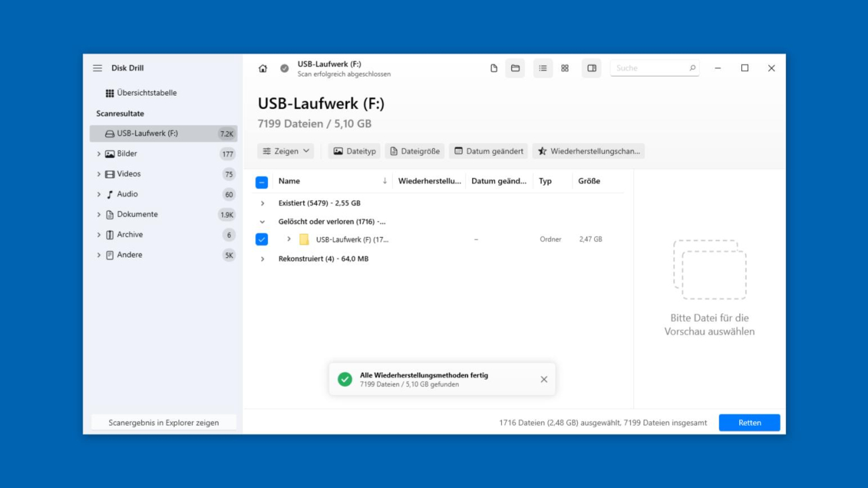This screenshot has height=488, width=868.
Task: Toggle the select-all checkbox in table header
Action: coord(262,182)
